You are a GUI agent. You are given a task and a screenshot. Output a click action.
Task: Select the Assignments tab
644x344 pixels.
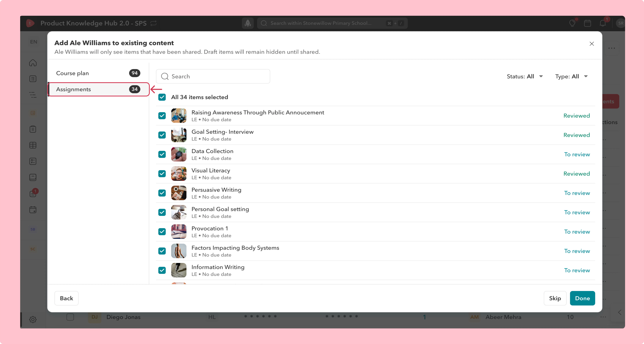click(98, 89)
